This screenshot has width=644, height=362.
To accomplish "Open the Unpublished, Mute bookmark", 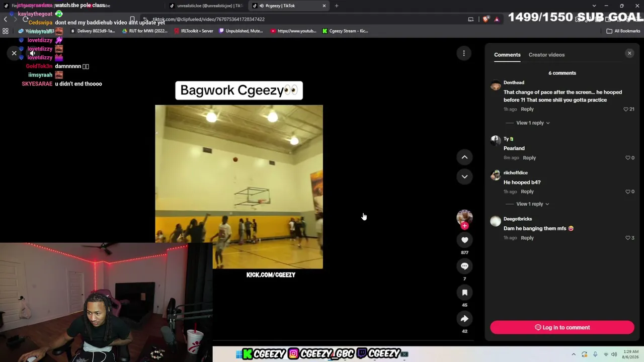I will 241,31.
